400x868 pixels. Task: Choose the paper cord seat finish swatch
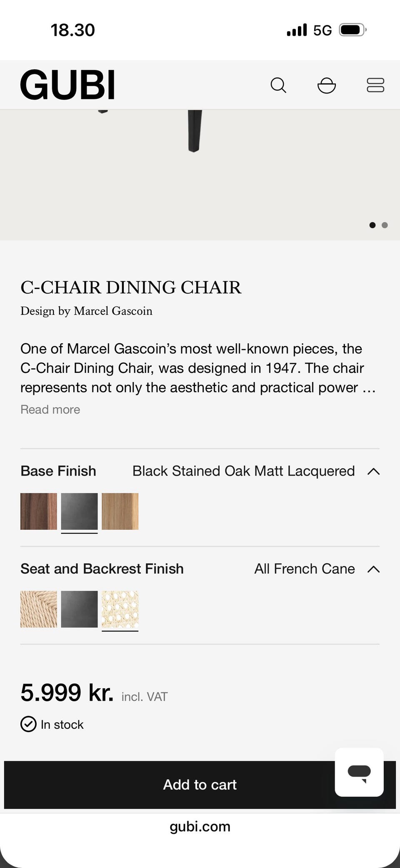(39, 609)
